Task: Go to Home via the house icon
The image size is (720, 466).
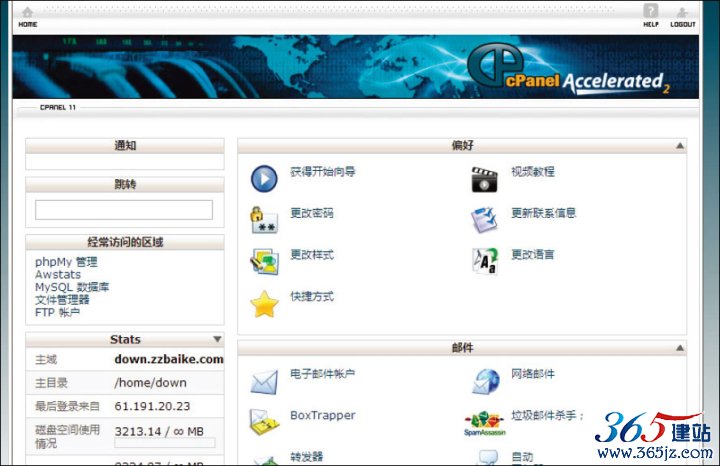Action: [x=28, y=12]
